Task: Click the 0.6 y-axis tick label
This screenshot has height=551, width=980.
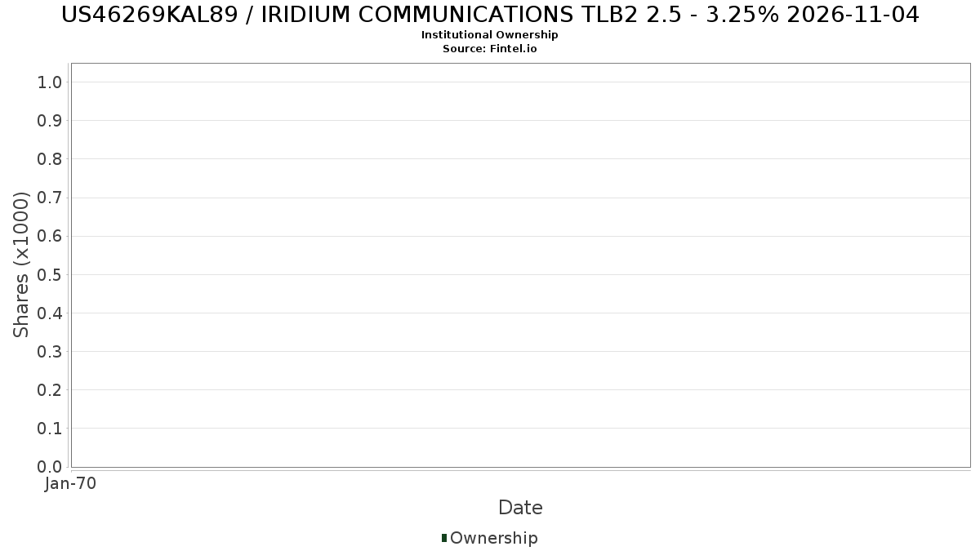Action: click(x=50, y=236)
